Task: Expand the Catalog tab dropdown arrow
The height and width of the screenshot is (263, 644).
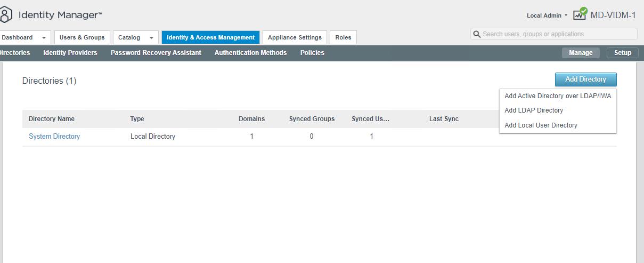Action: (x=151, y=38)
